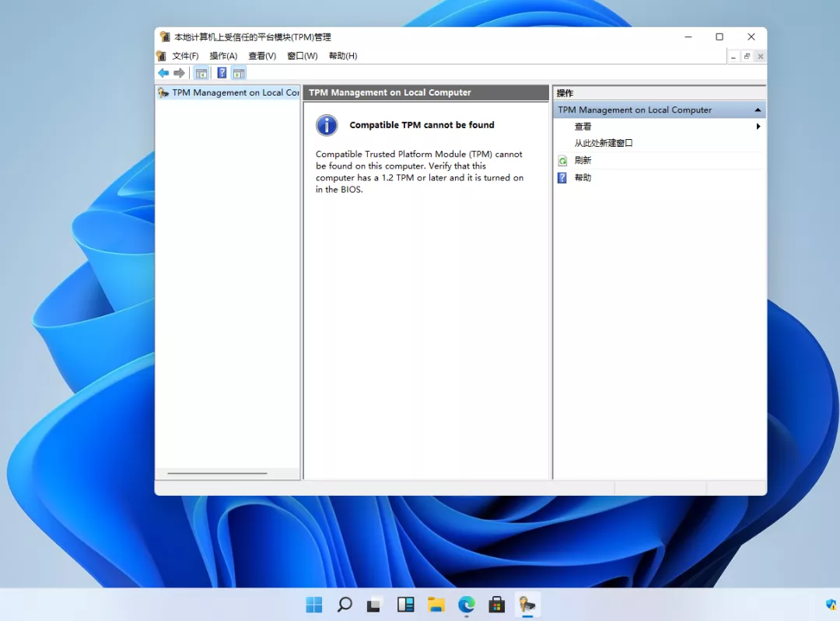Click the 刷新 refresh icon in the Actions pane

pos(562,160)
